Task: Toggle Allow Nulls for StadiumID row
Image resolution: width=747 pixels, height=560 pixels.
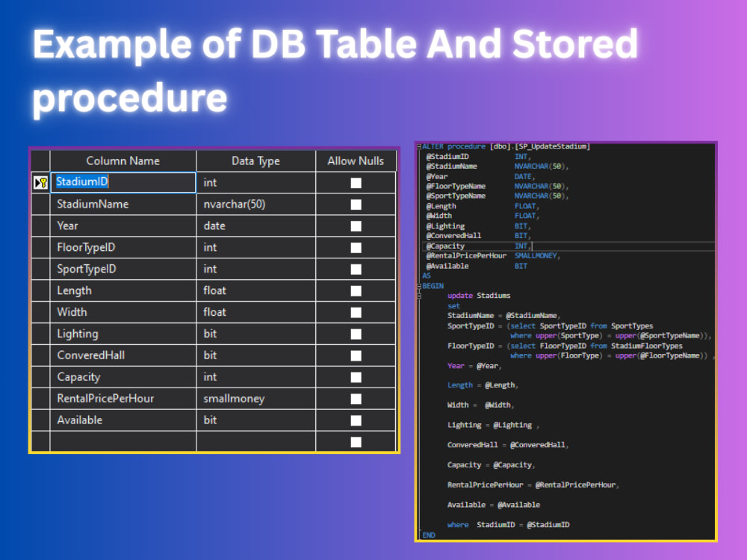Action: point(356,183)
